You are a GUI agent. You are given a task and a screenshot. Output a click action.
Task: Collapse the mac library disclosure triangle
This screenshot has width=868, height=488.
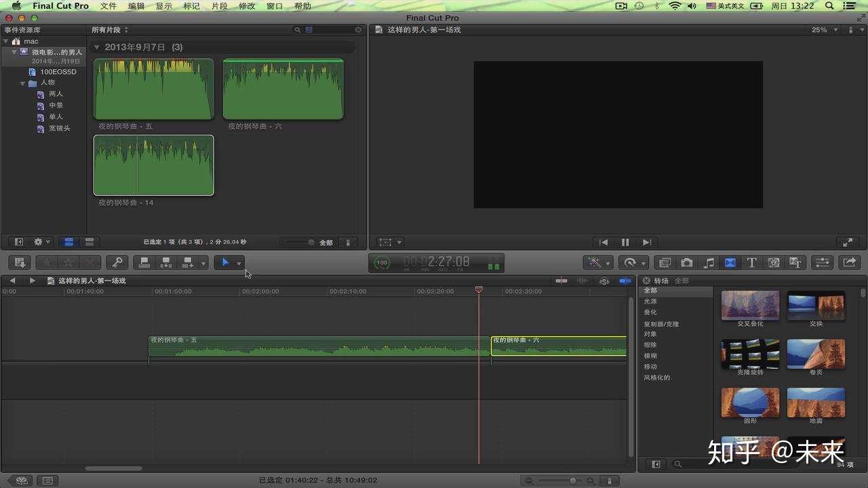6,41
